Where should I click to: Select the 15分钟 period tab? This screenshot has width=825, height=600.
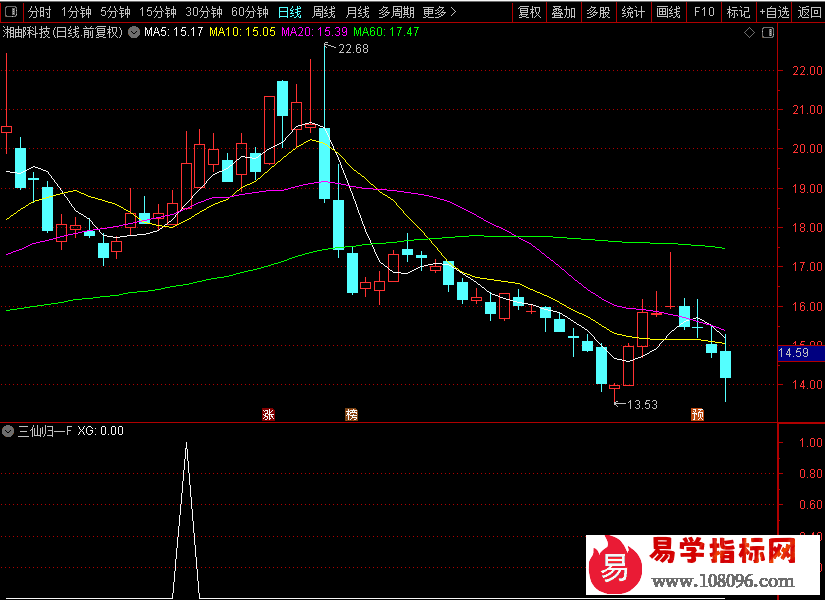click(x=158, y=12)
